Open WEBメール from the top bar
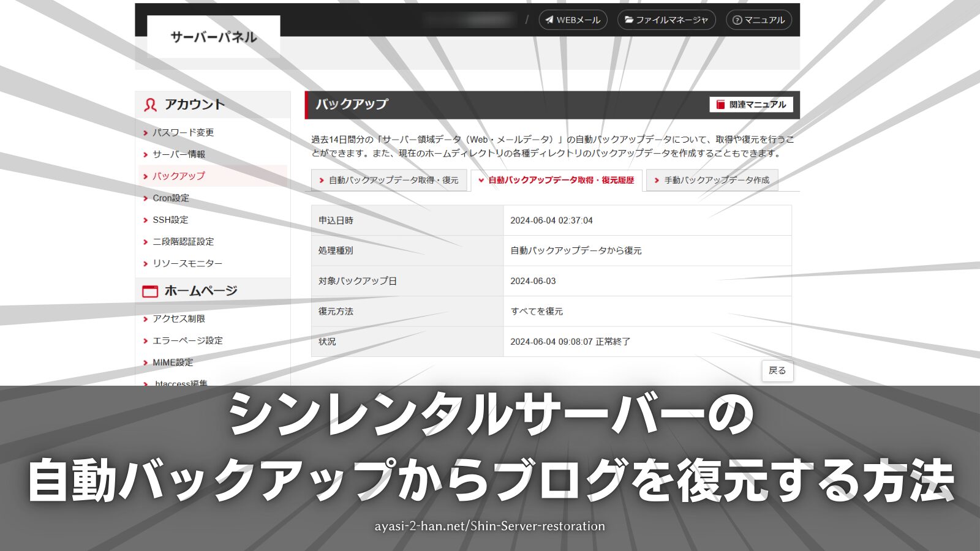This screenshot has width=980, height=551. 573,20
